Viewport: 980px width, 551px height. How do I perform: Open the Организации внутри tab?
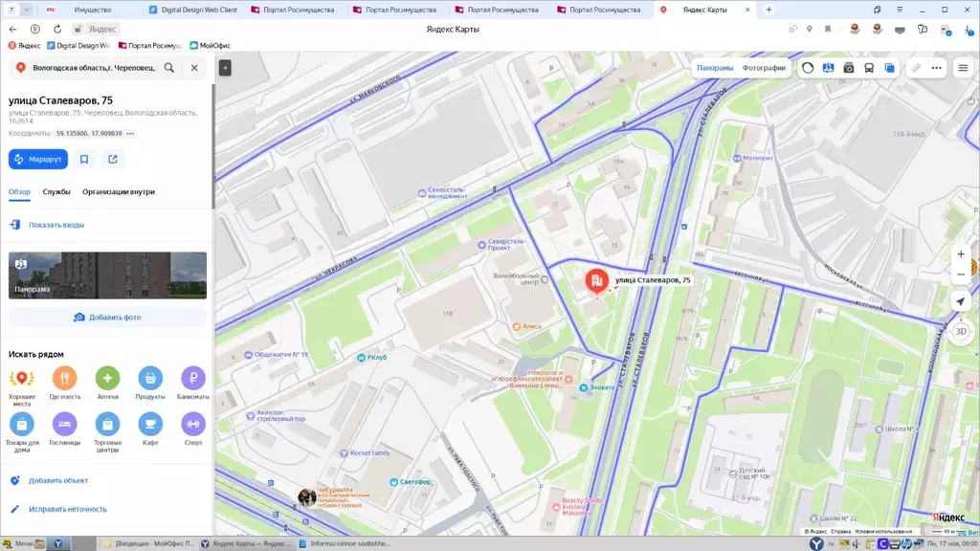point(119,192)
